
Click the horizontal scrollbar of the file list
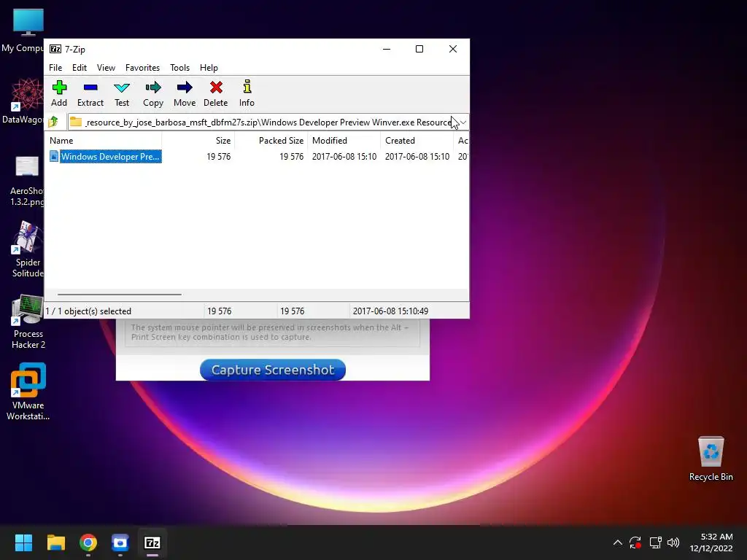click(x=119, y=295)
